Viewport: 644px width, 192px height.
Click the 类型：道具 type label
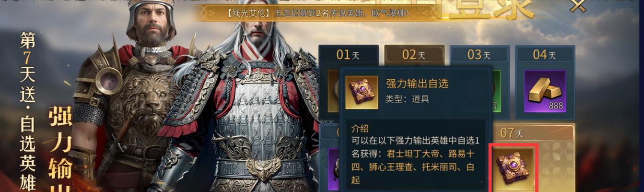[x=407, y=99]
